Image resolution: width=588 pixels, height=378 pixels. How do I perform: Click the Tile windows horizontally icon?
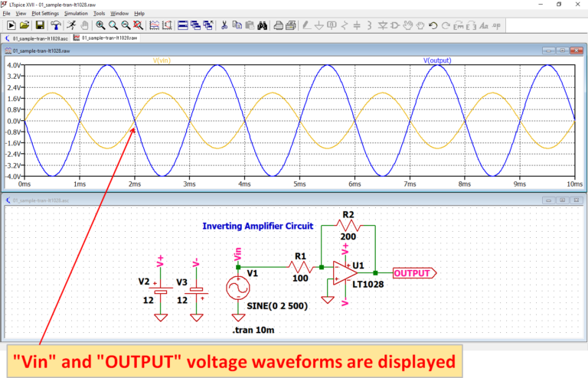(183, 25)
